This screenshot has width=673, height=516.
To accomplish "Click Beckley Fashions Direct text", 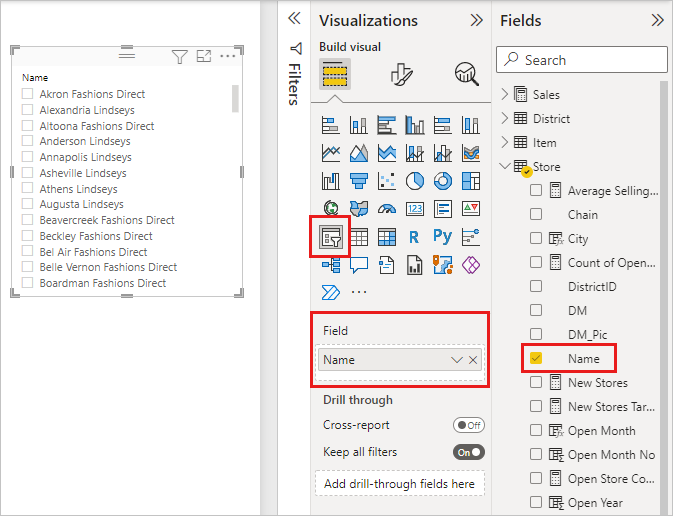I will pyautogui.click(x=96, y=236).
